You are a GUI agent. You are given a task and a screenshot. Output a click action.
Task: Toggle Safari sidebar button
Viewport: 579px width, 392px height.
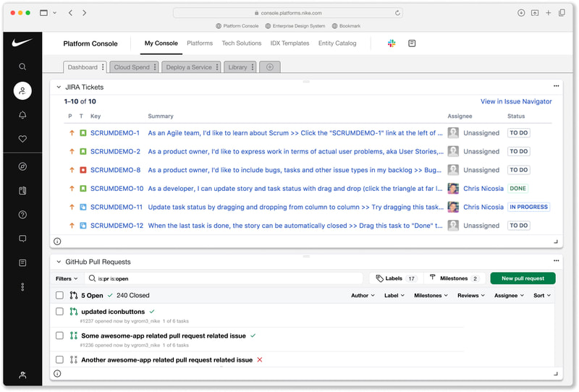[44, 13]
